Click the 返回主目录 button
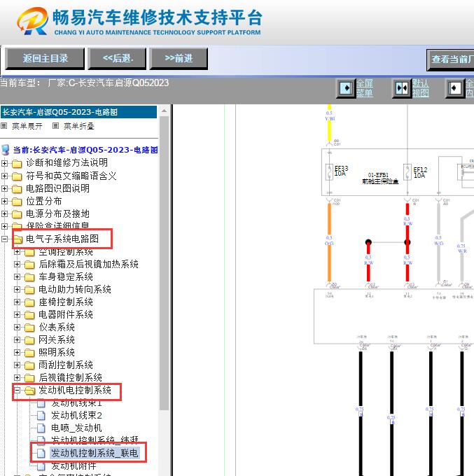Image resolution: width=474 pixels, height=476 pixels. tap(45, 58)
